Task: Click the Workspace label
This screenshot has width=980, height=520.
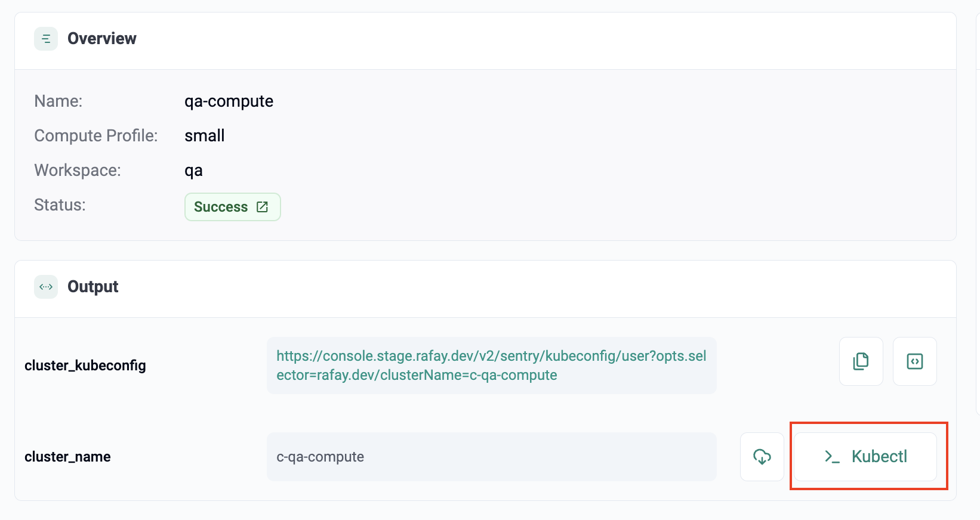Action: coord(78,171)
